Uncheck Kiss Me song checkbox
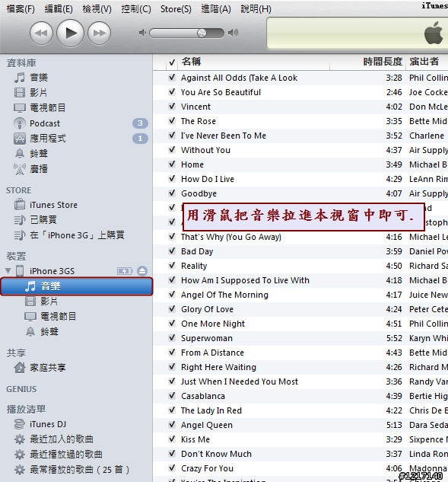448x482 pixels. click(x=172, y=439)
